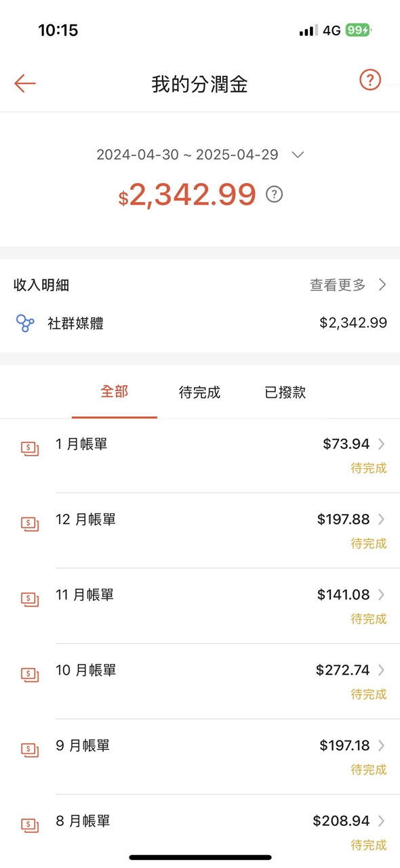Select the 全部 tab
Screen dimensions: 400x868
[x=114, y=392]
